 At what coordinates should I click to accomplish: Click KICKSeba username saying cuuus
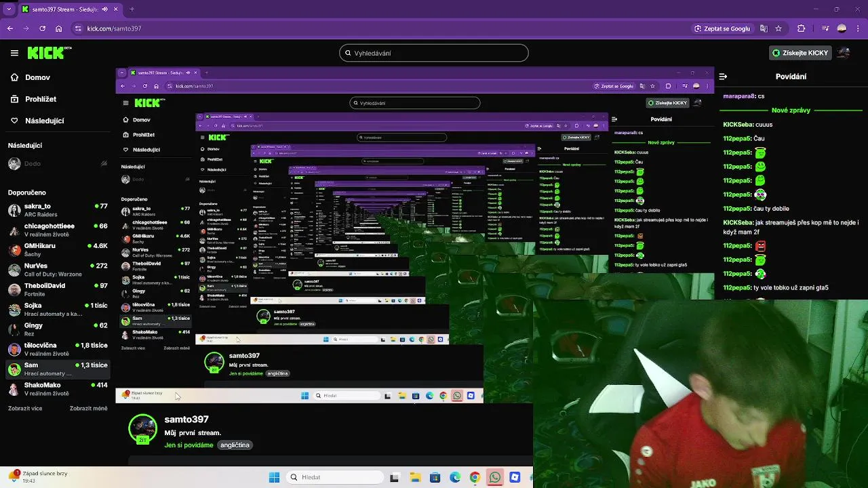738,125
